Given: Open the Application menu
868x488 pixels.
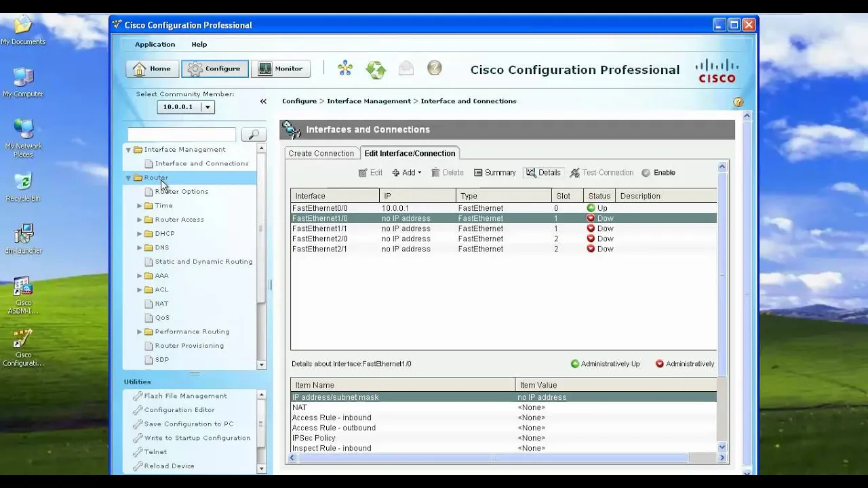Looking at the screenshot, I should click(155, 44).
